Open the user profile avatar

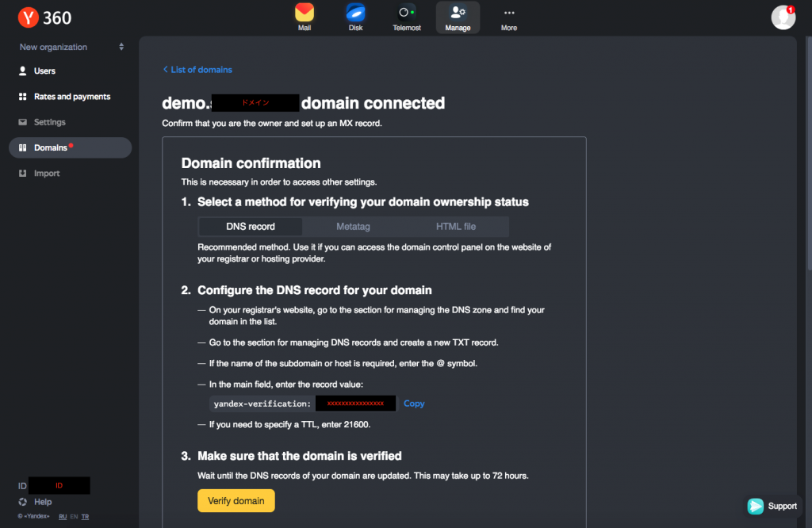click(783, 17)
